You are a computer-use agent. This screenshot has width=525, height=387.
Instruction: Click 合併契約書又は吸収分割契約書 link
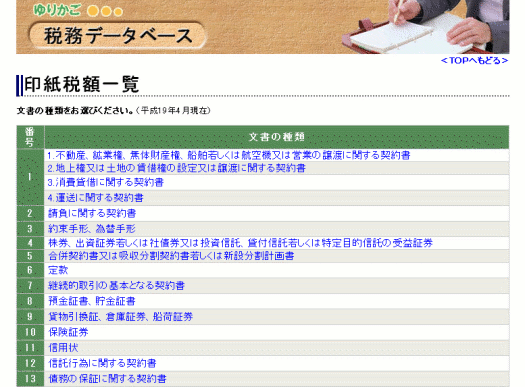[171, 256]
